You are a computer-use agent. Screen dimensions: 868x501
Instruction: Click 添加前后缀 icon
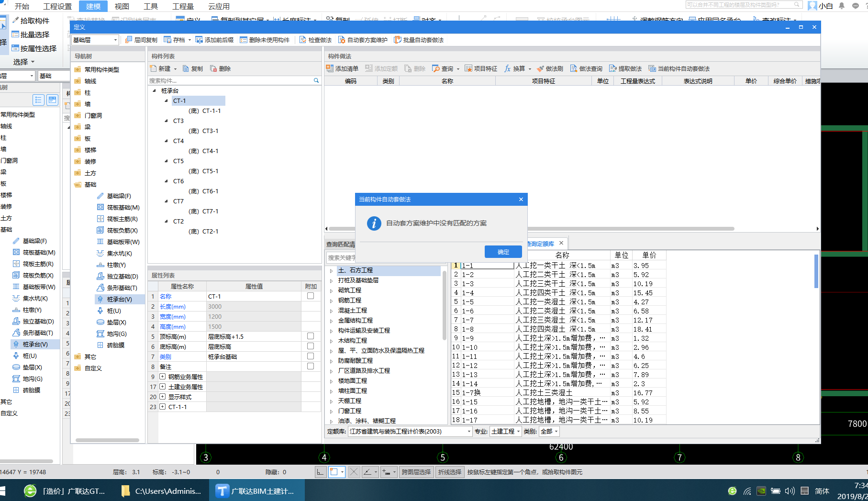199,40
